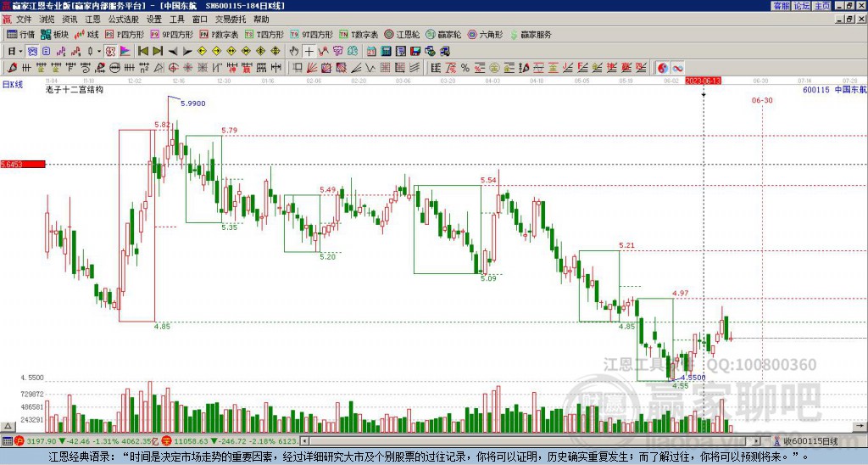
Task: Open the P数字表 tool
Action: (219, 34)
